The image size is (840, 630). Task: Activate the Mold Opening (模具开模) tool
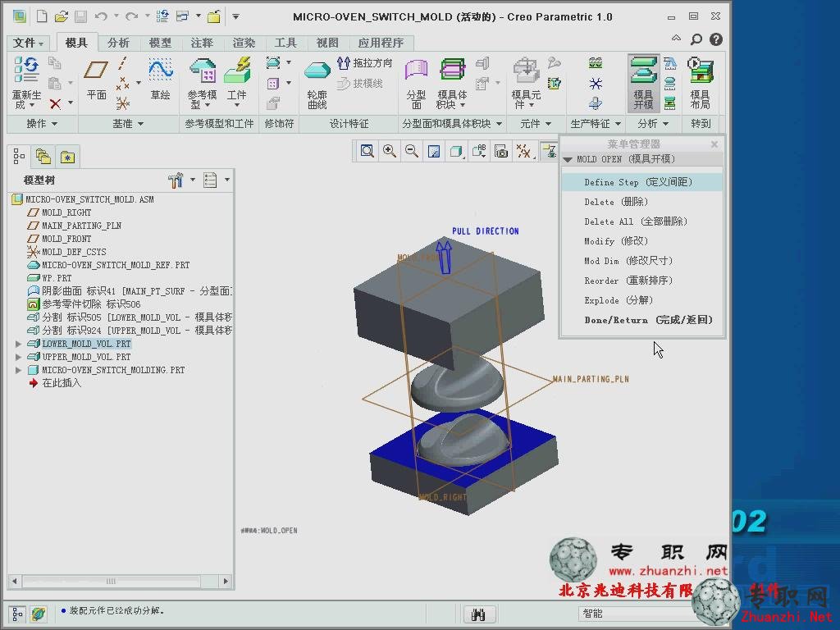pyautogui.click(x=643, y=83)
